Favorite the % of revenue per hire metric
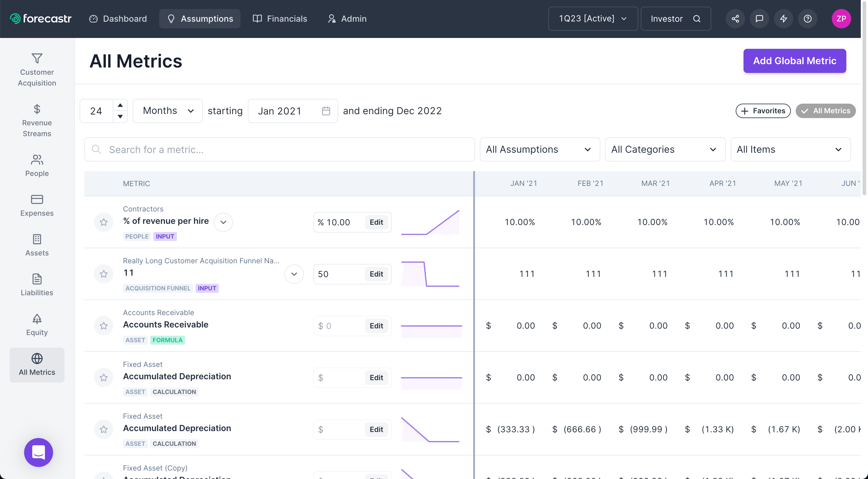The height and width of the screenshot is (479, 868). [x=104, y=222]
